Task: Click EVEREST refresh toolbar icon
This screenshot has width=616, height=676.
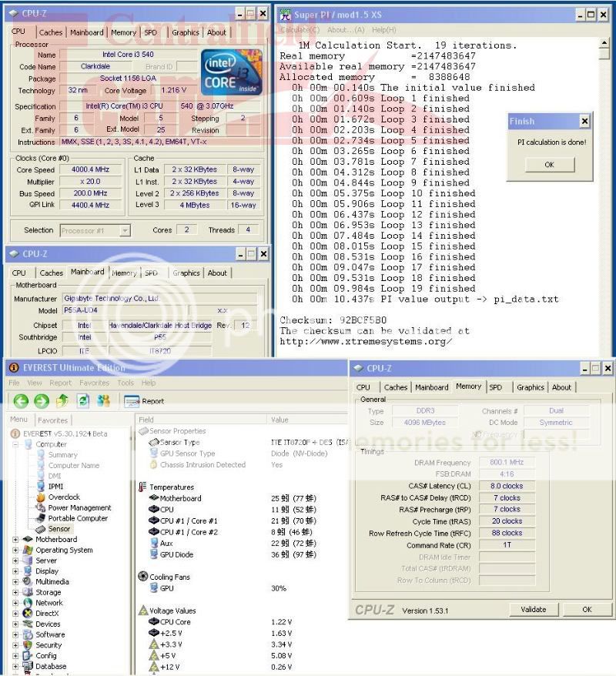Action: coord(82,400)
